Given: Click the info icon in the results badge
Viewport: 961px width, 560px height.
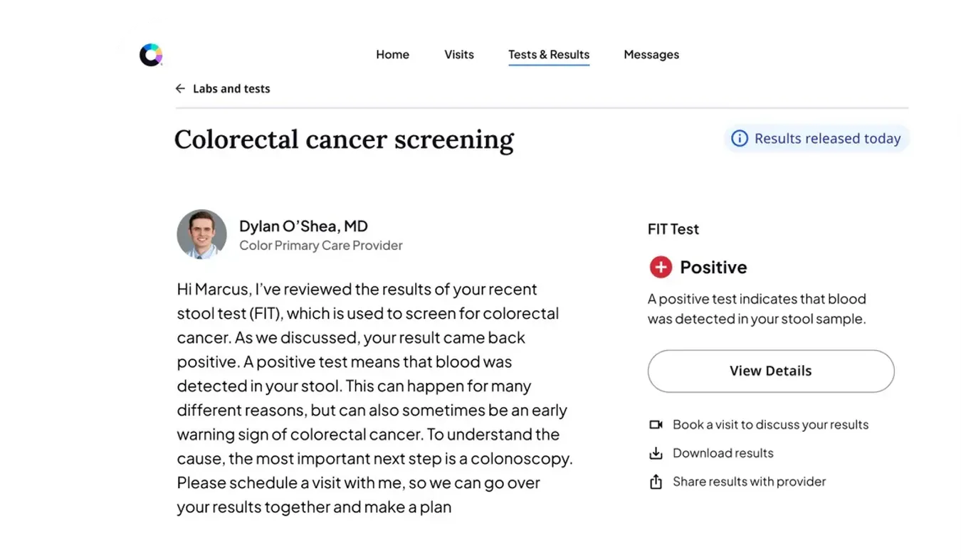Looking at the screenshot, I should (x=740, y=139).
